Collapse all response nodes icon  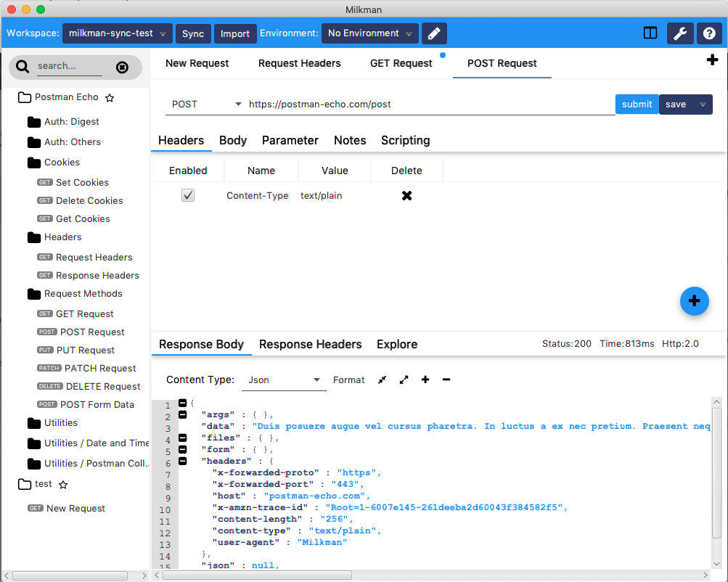pyautogui.click(x=382, y=380)
